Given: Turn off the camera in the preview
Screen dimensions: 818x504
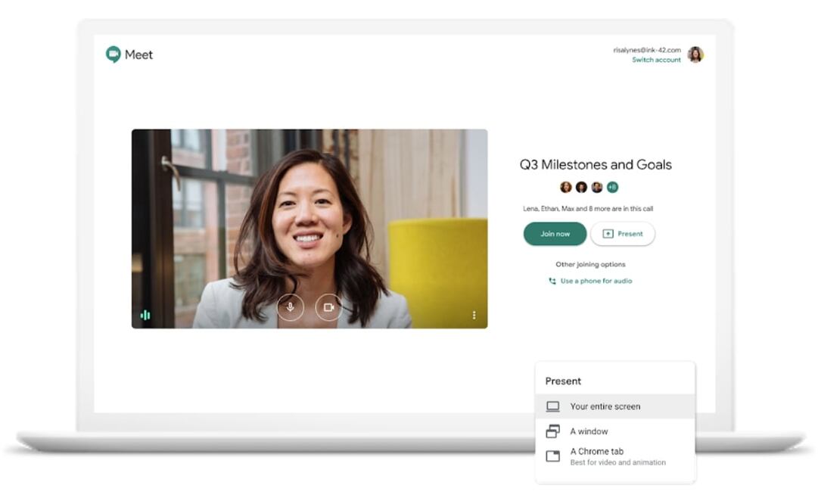Looking at the screenshot, I should pos(328,308).
